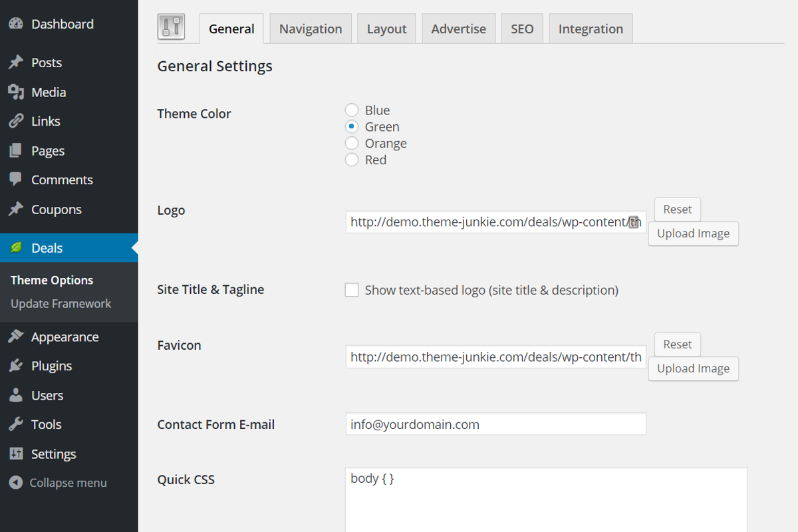Open Links menu item
Screen dimensions: 798x532
(x=69, y=121)
